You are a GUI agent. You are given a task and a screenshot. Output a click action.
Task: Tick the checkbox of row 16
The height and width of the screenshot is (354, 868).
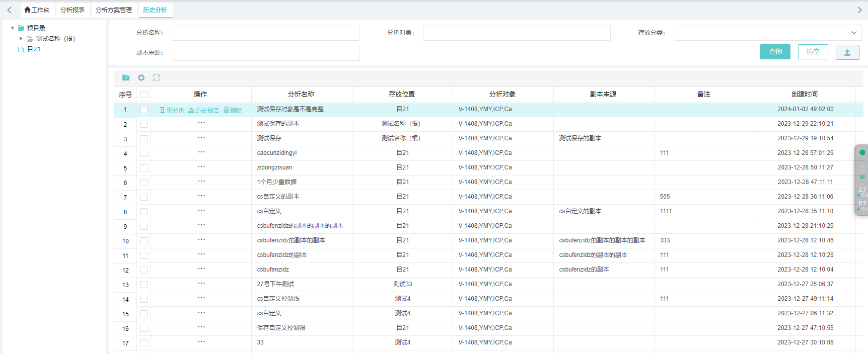[144, 328]
